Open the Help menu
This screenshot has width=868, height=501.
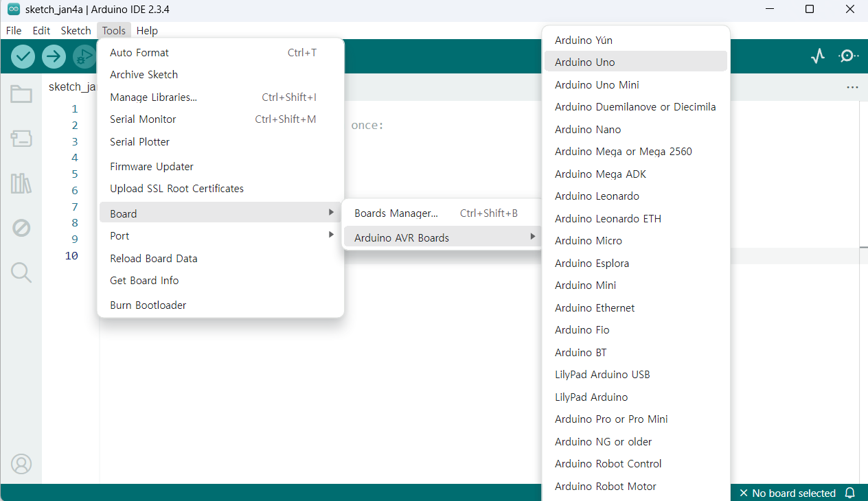(x=147, y=30)
